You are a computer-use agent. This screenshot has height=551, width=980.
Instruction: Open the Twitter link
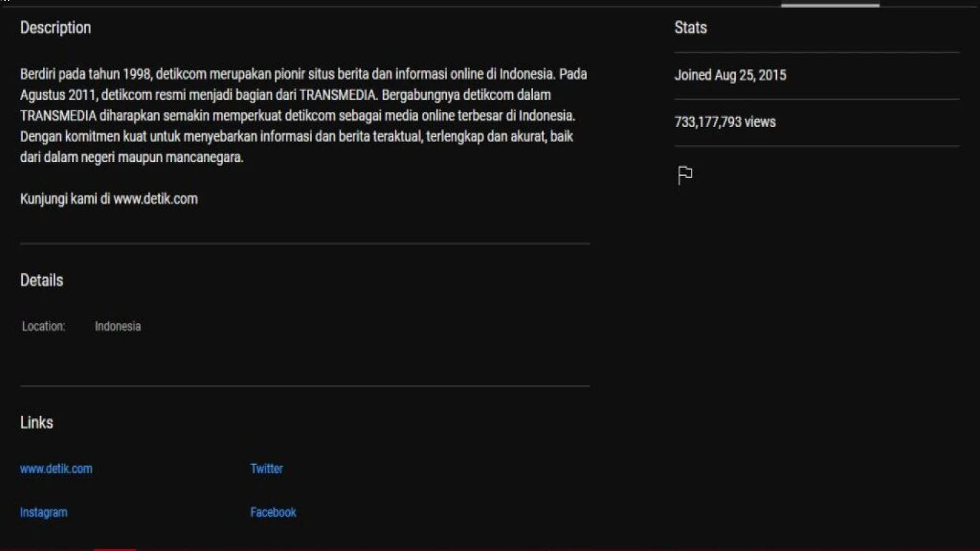(x=266, y=468)
